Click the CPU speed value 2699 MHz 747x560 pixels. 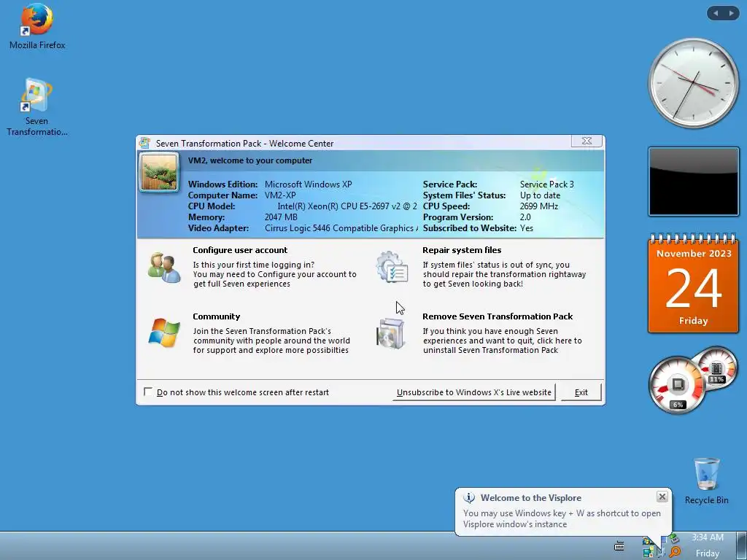[x=539, y=206]
